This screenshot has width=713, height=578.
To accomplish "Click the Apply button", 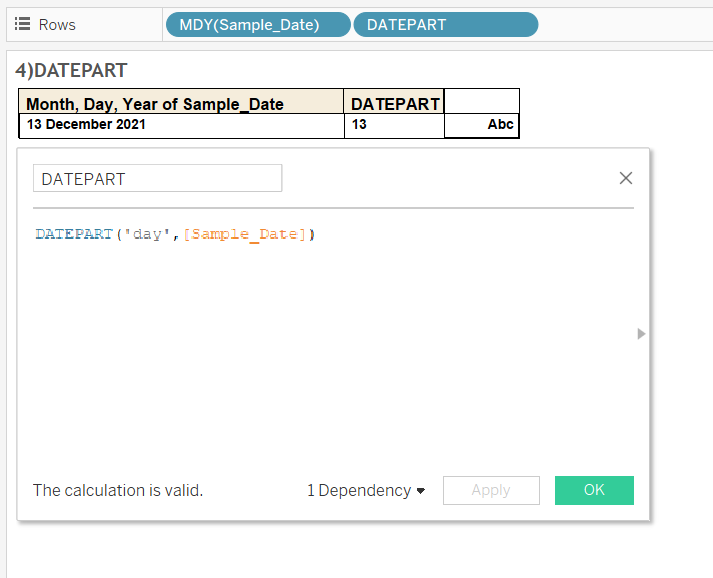I will pyautogui.click(x=491, y=490).
